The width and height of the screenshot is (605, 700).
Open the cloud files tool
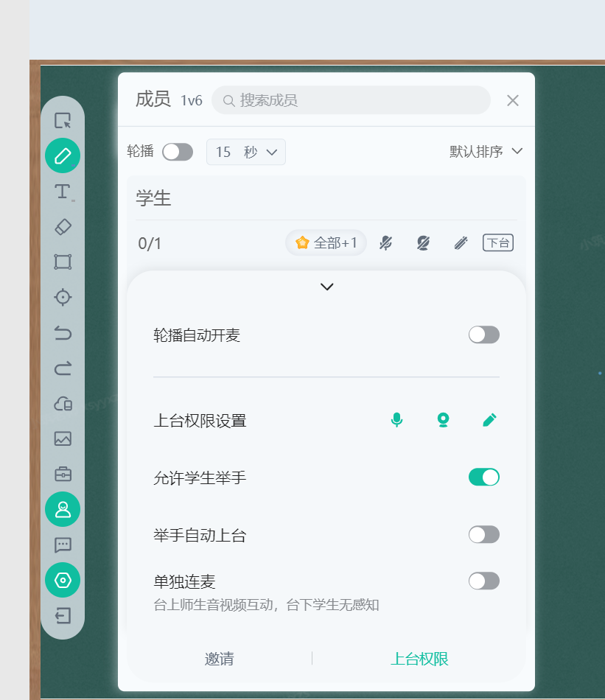point(63,404)
